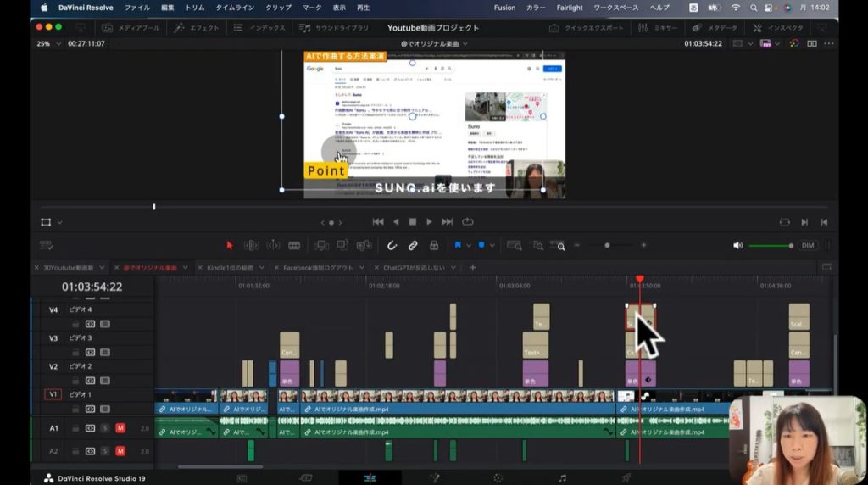Click the Blade Edit Mode tool
This screenshot has width=868, height=485.
tap(294, 246)
